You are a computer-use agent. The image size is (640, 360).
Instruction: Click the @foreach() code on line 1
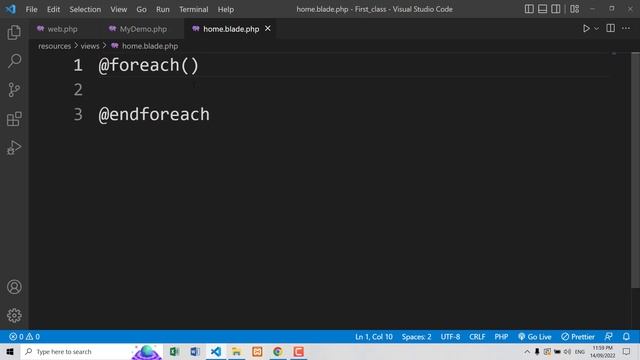[149, 65]
